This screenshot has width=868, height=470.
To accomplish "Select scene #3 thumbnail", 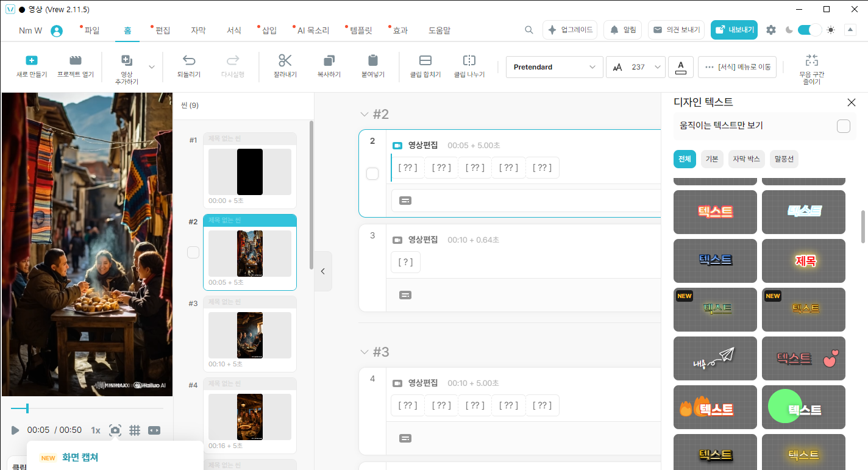I will (250, 334).
